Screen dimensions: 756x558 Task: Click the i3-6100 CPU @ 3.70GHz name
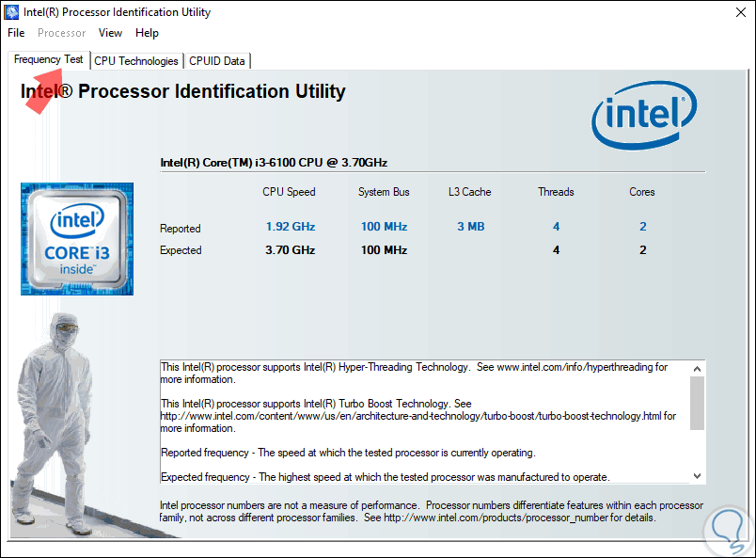tap(274, 163)
